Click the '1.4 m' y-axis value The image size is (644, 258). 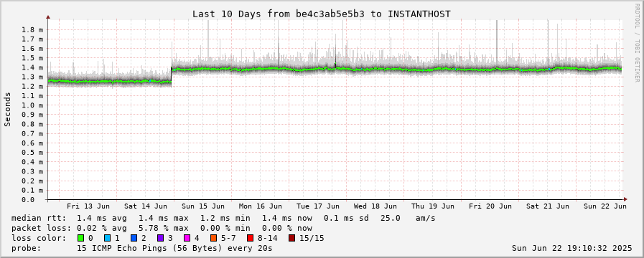(32, 67)
